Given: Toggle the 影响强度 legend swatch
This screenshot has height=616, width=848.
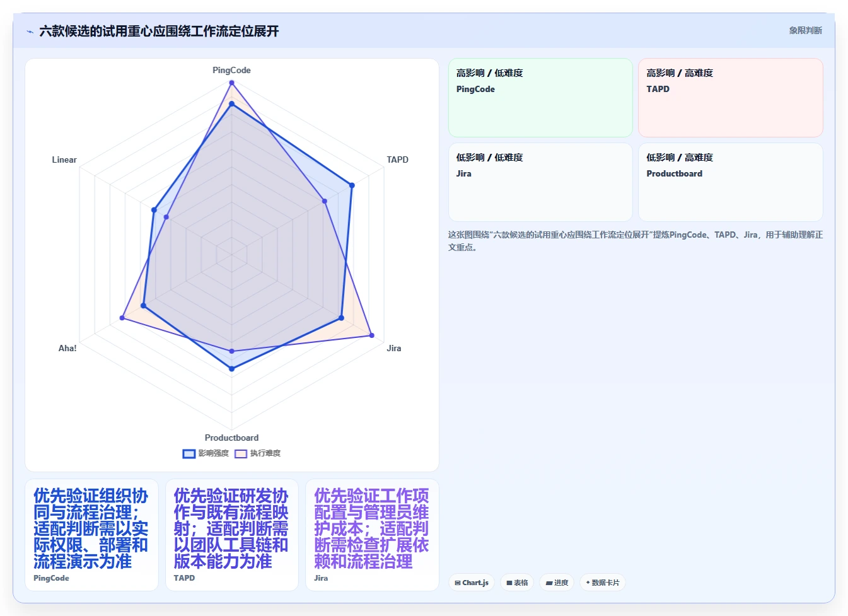Looking at the screenshot, I should [189, 453].
